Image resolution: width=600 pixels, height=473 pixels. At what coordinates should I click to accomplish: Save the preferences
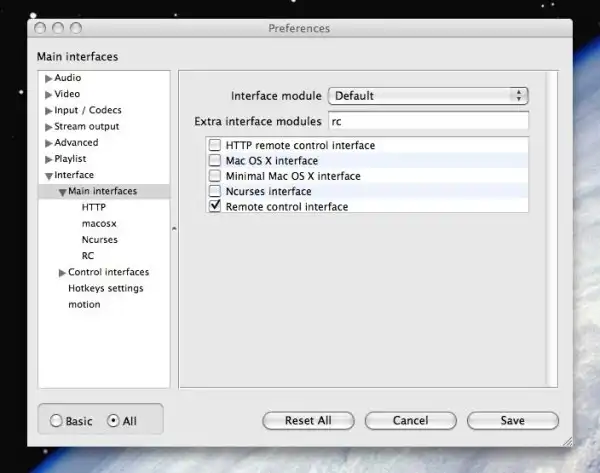[x=513, y=421]
